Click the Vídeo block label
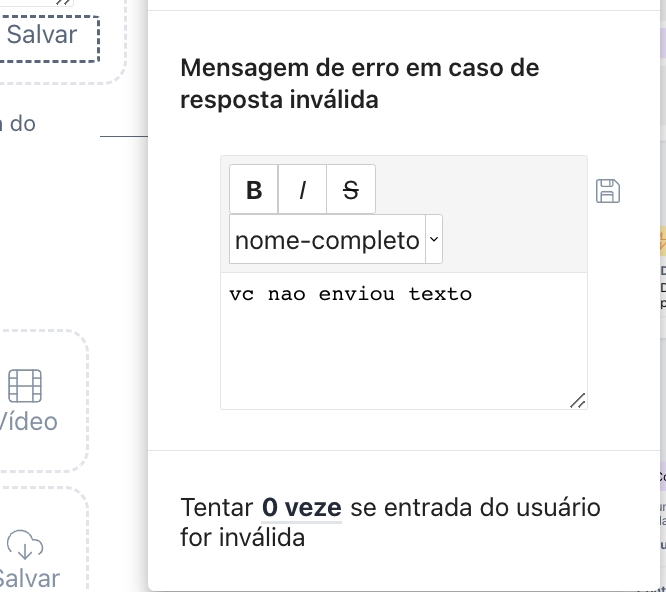Viewport: 666px width, 592px height. click(28, 421)
